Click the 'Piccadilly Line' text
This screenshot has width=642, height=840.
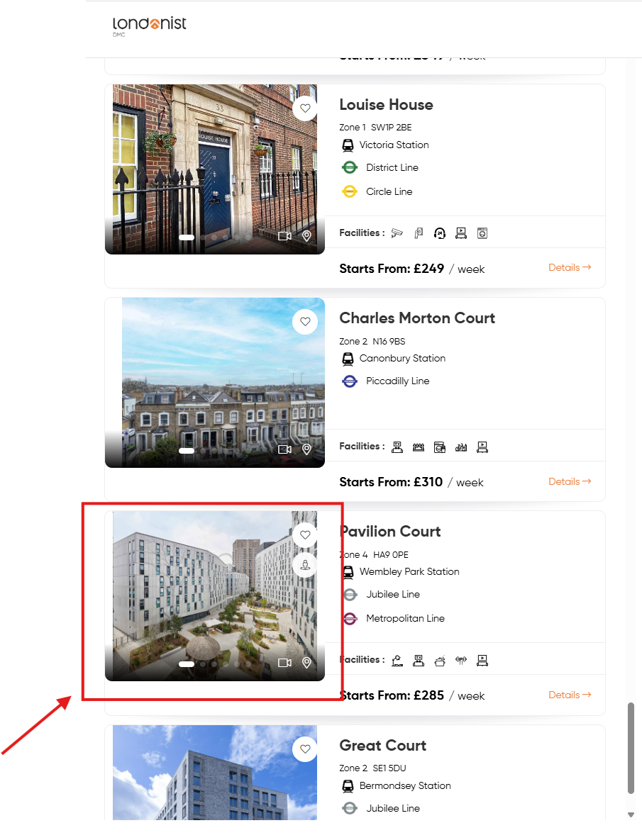(398, 381)
